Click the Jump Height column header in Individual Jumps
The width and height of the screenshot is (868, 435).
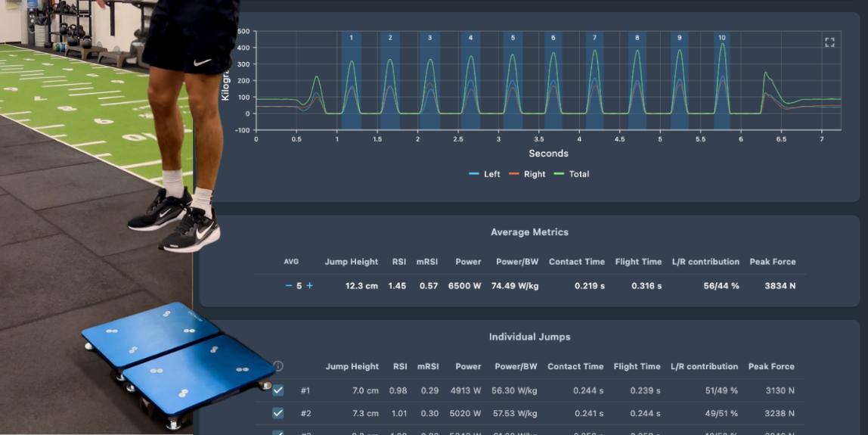pos(352,366)
